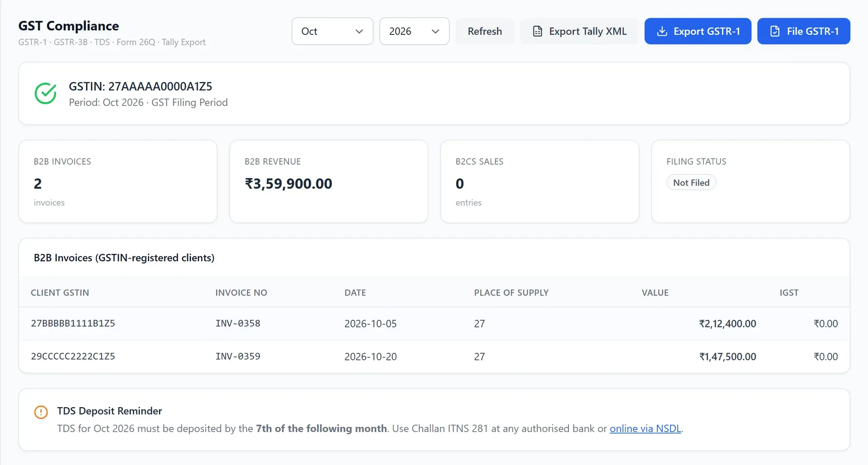Click the document icon on Export Tally XML
The height and width of the screenshot is (465, 868).
pyautogui.click(x=538, y=31)
